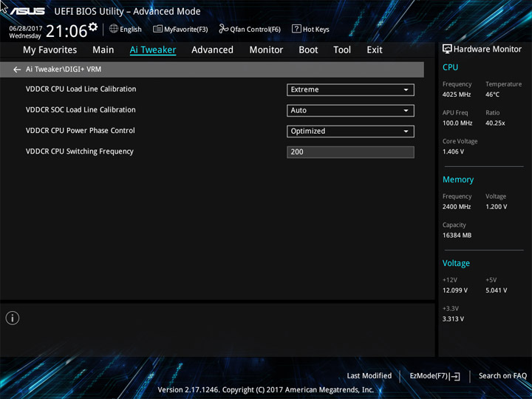Click the Last Modified button

pos(369,375)
